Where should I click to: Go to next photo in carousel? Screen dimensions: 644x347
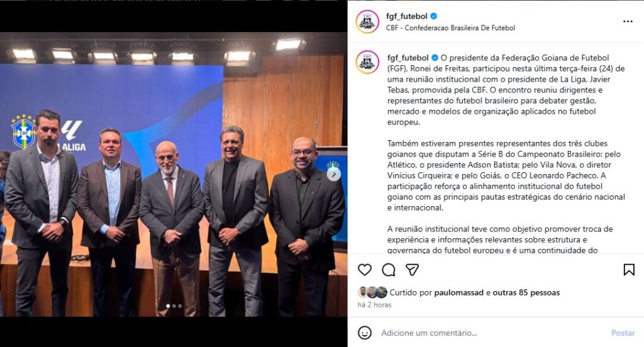333,173
